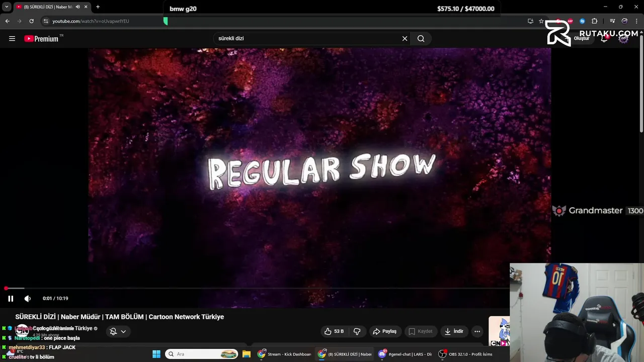Image resolution: width=644 pixels, height=362 pixels.
Task: Open the Chrome profile avatar
Action: [x=624, y=21]
